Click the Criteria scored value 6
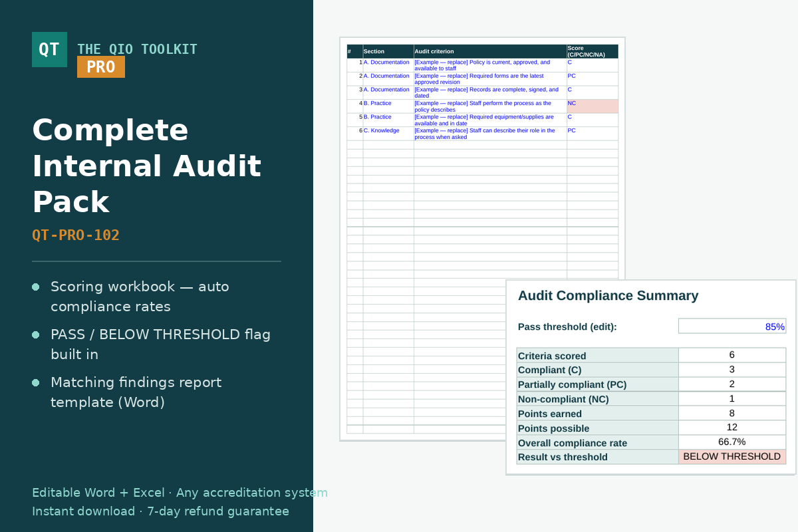The height and width of the screenshot is (532, 798). (732, 355)
